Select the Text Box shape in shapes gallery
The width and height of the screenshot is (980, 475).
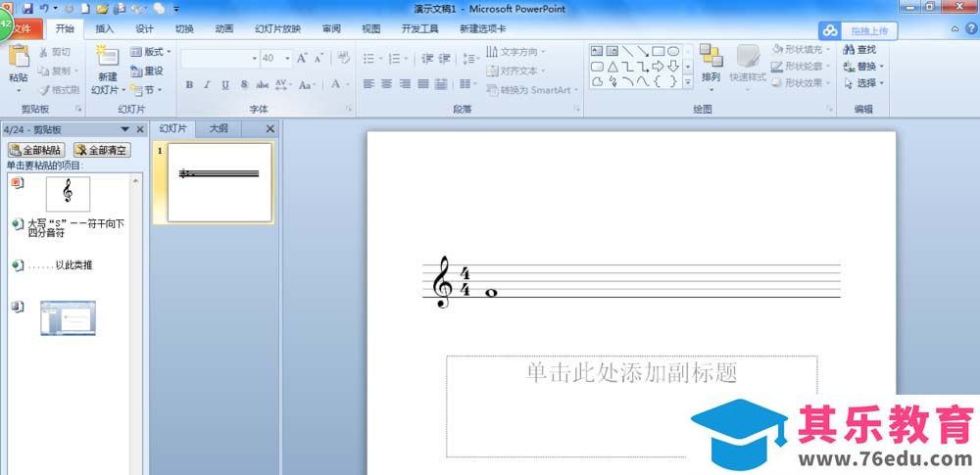597,51
